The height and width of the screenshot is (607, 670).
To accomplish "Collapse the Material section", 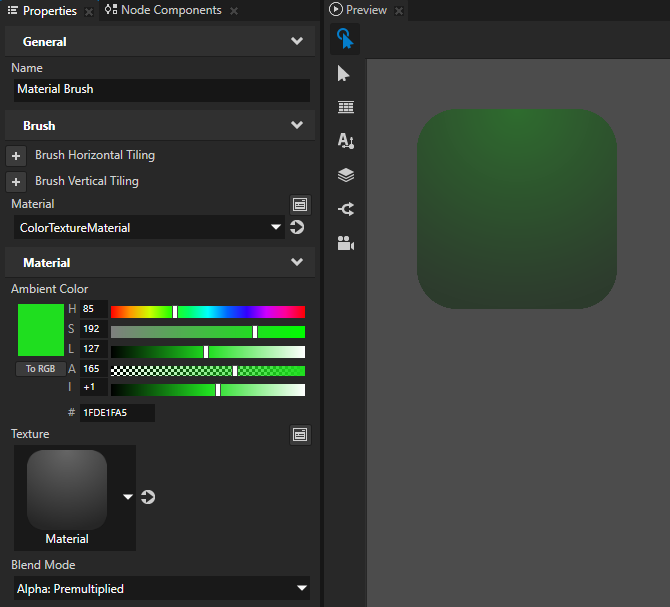I will pyautogui.click(x=297, y=262).
